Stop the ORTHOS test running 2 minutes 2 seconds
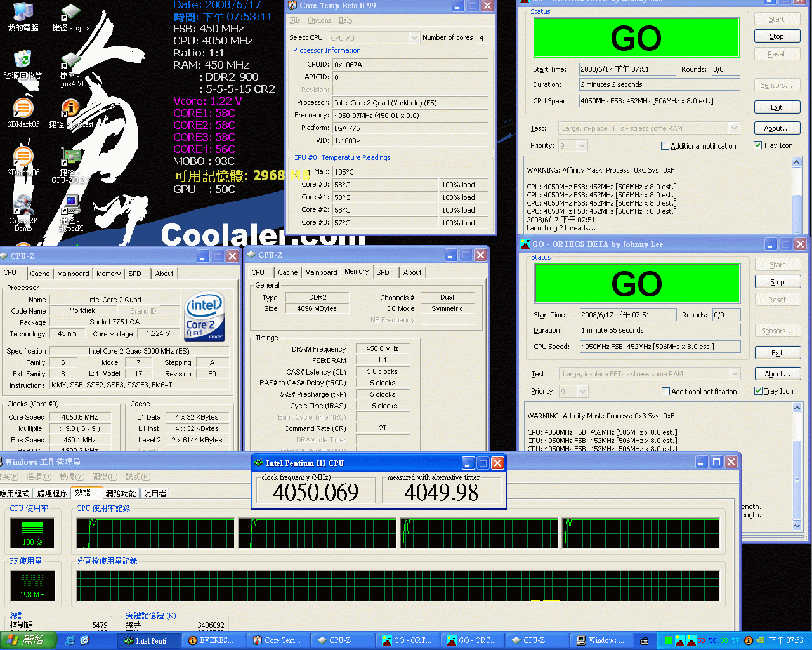The width and height of the screenshot is (812, 650). click(x=777, y=36)
